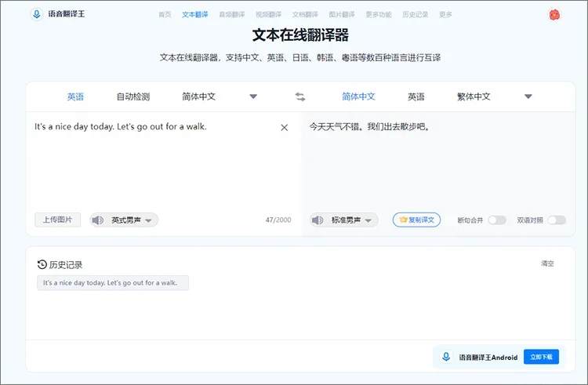Toggle the 断句合并 switch
The image size is (588, 385).
[497, 220]
